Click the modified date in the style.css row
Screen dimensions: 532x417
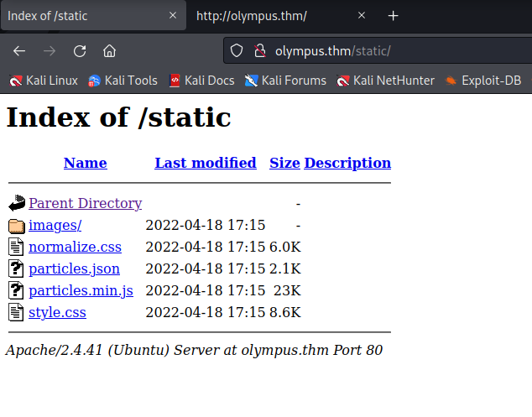[206, 312]
